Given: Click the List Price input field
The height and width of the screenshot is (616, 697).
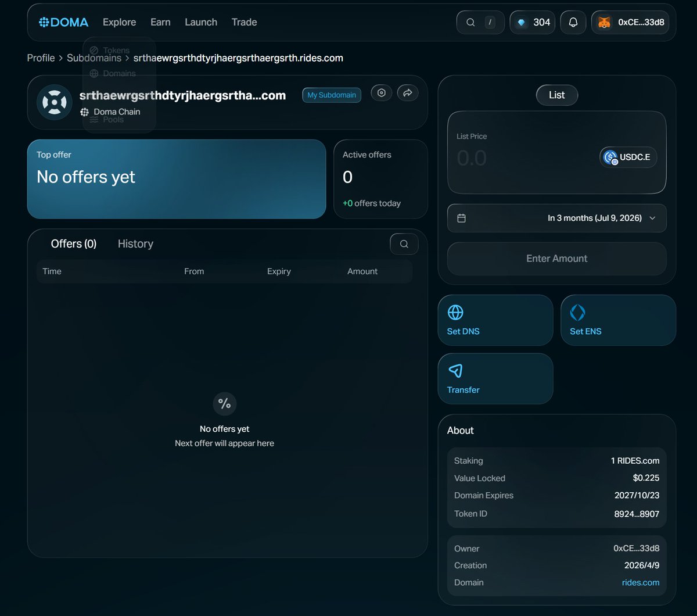Looking at the screenshot, I should coord(523,157).
